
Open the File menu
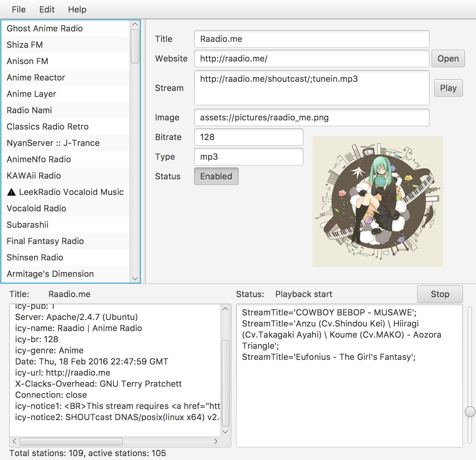19,9
